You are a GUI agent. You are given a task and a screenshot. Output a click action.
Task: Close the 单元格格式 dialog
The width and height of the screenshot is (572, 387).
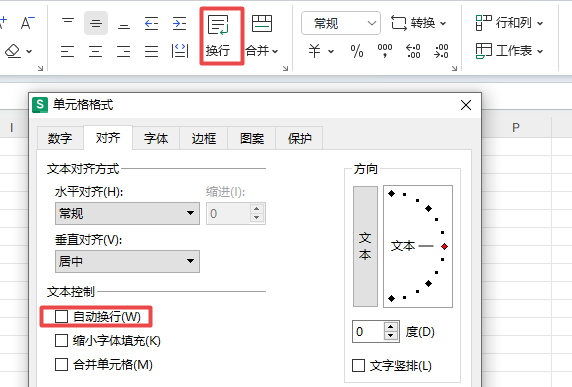click(466, 105)
